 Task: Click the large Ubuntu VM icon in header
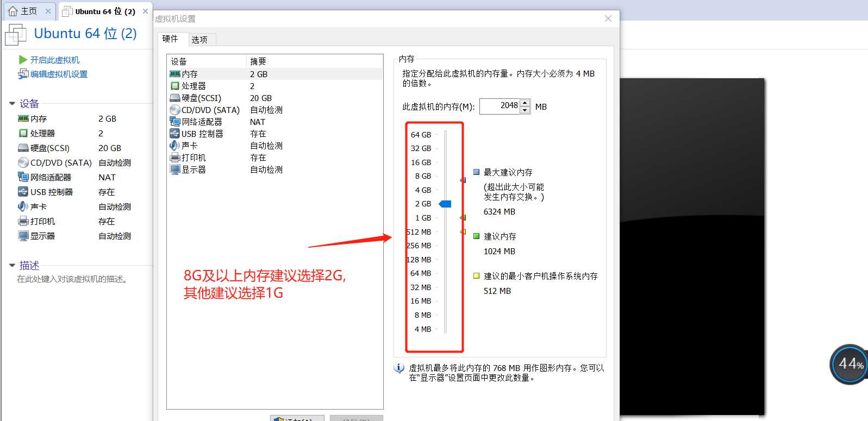(16, 35)
